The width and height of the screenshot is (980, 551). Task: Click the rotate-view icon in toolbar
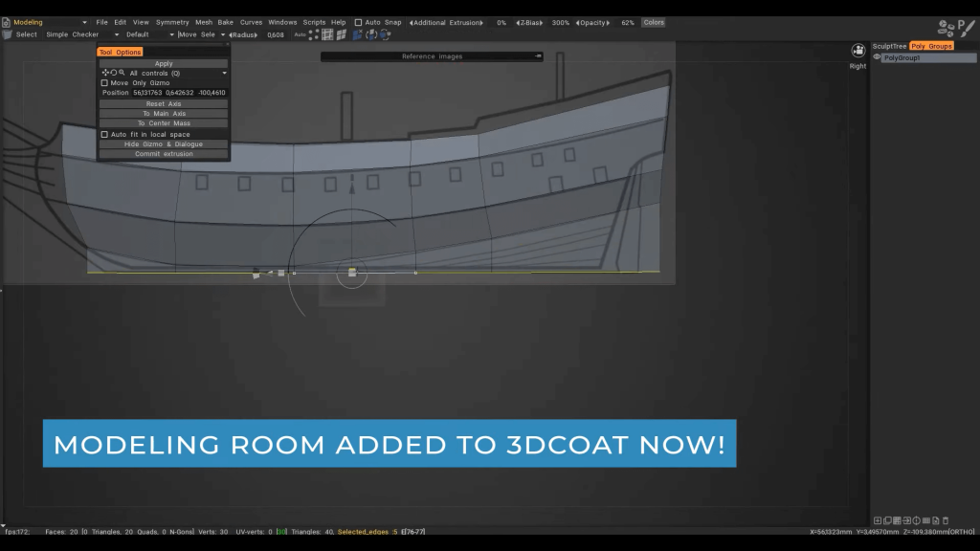(x=371, y=35)
